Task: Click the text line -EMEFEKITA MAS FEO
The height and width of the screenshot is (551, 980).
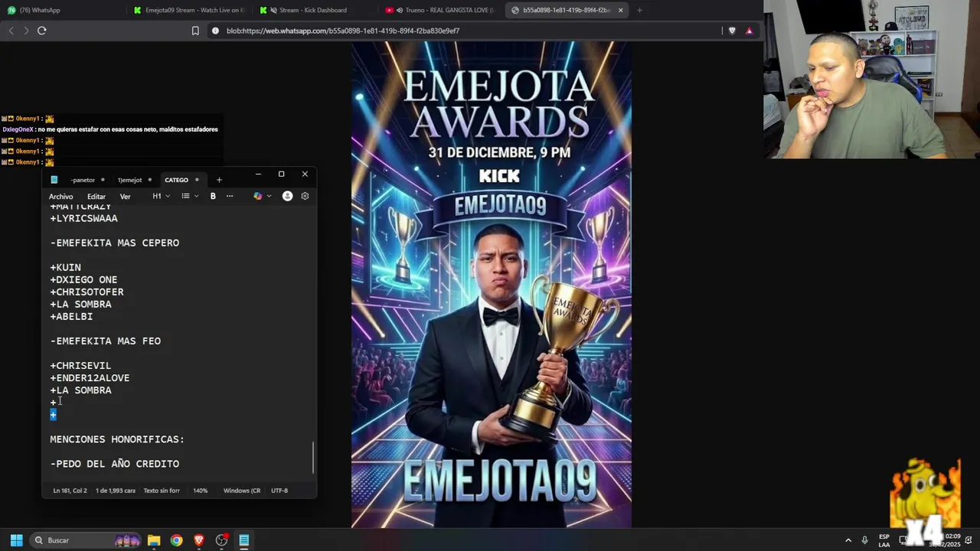Action: click(106, 341)
